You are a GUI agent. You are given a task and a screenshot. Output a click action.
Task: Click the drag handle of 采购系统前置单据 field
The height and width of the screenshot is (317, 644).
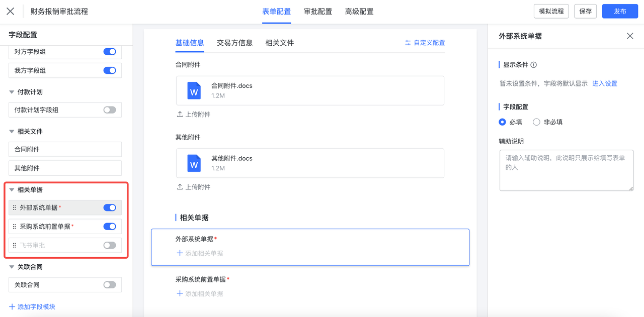click(15, 227)
